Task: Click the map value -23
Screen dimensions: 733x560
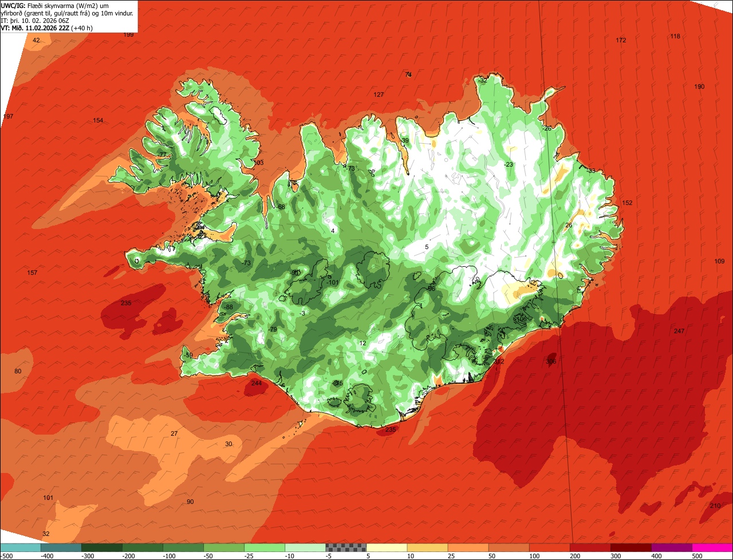Action: pyautogui.click(x=509, y=164)
